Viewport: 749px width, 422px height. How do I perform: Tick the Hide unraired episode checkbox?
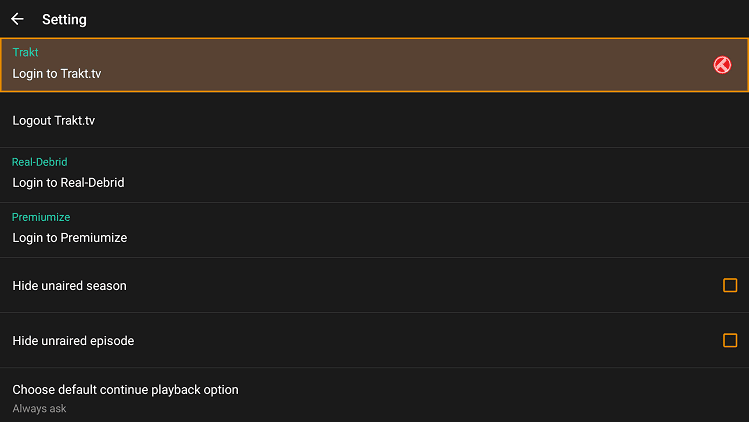click(729, 340)
